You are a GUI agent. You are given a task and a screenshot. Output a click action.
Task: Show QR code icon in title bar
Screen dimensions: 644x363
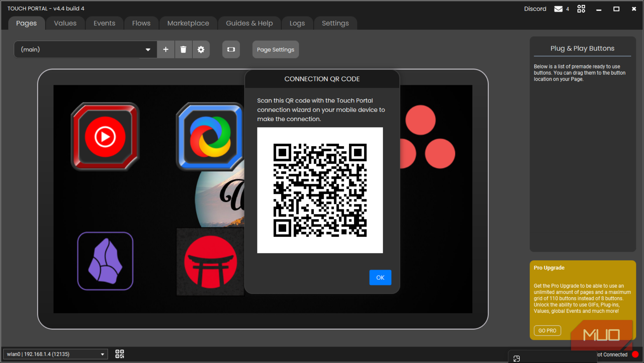[x=581, y=9]
